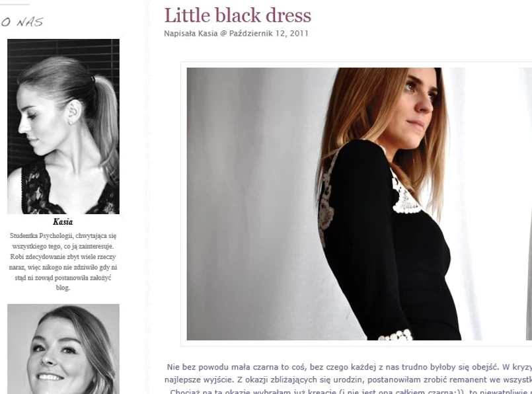Click the text line starting 'Chociaż na tą okazję'
532x394 pixels.
click(x=351, y=391)
